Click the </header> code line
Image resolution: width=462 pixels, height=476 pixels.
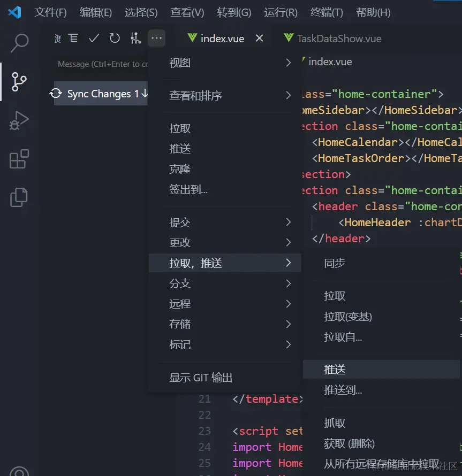342,239
